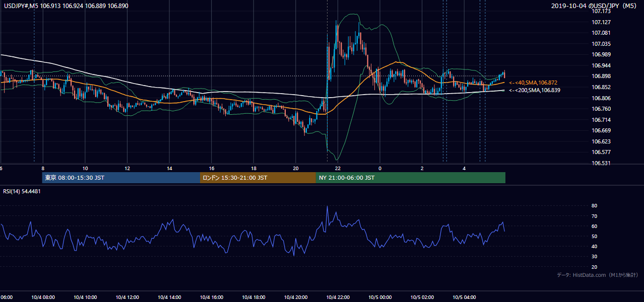Image resolution: width=644 pixels, height=302 pixels.
Task: Click hour label 16 on the upper time axis
Action: (x=212, y=169)
